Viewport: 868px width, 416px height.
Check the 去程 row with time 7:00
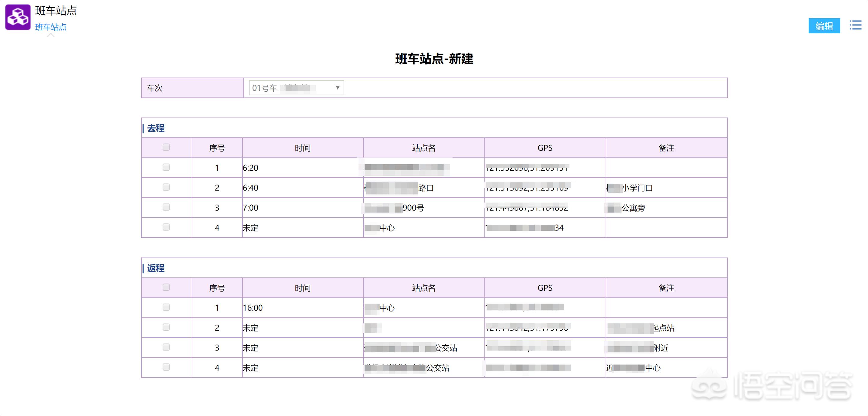tap(166, 207)
